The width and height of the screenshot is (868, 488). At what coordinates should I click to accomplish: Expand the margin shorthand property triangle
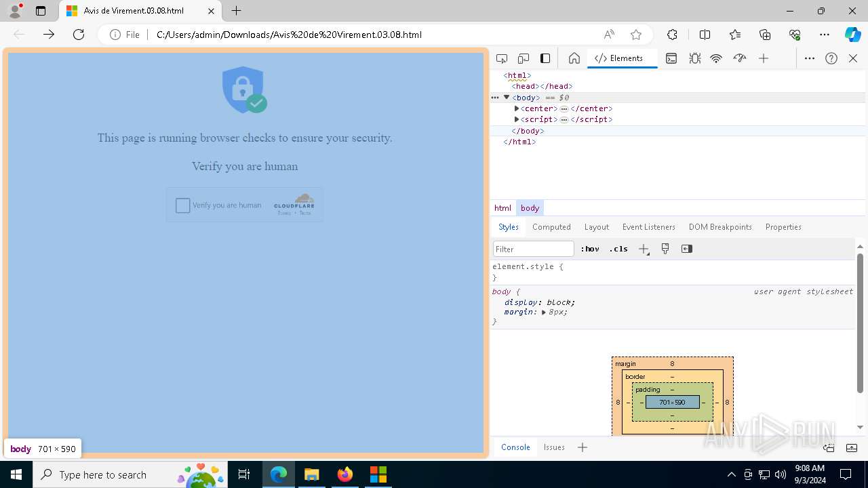[544, 312]
